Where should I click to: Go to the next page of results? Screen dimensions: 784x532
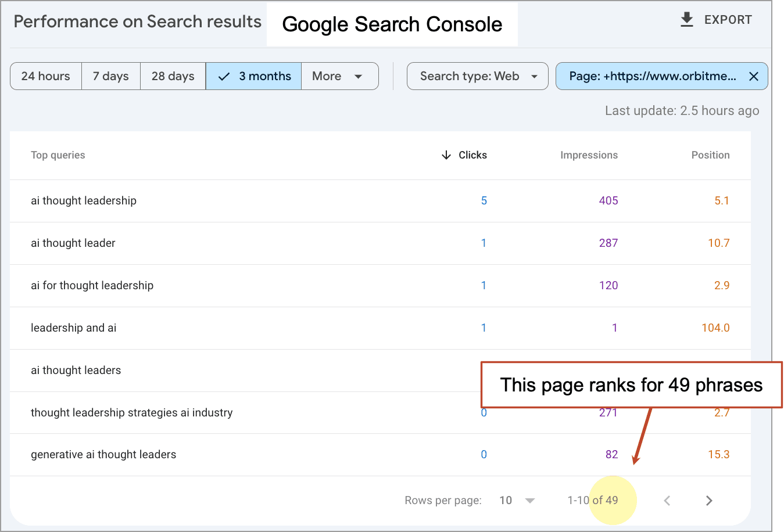click(709, 501)
